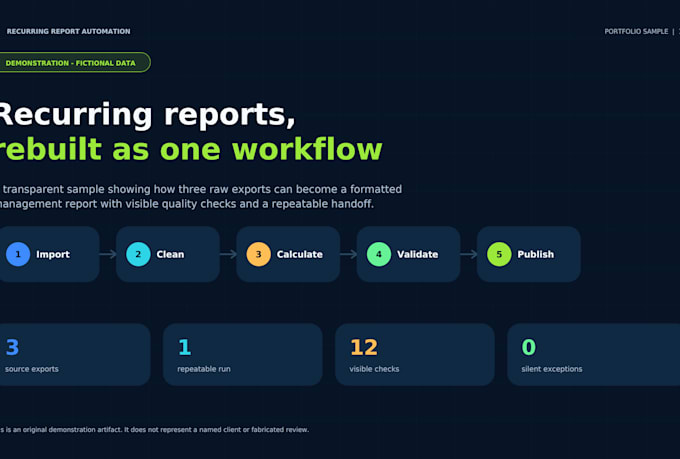Open the 0 silent exceptions card

[594, 354]
